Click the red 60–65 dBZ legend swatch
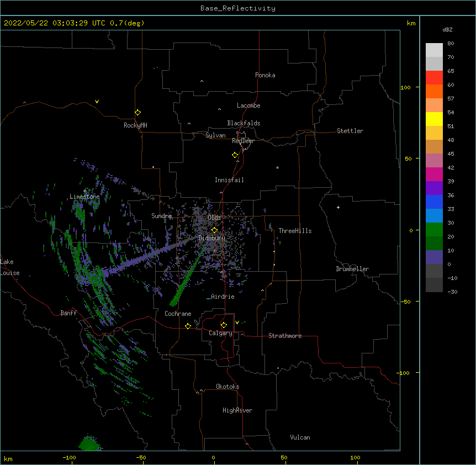 coord(434,77)
